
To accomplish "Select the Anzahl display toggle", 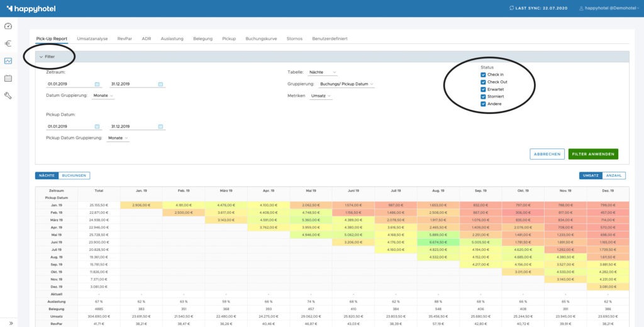I will click(614, 175).
